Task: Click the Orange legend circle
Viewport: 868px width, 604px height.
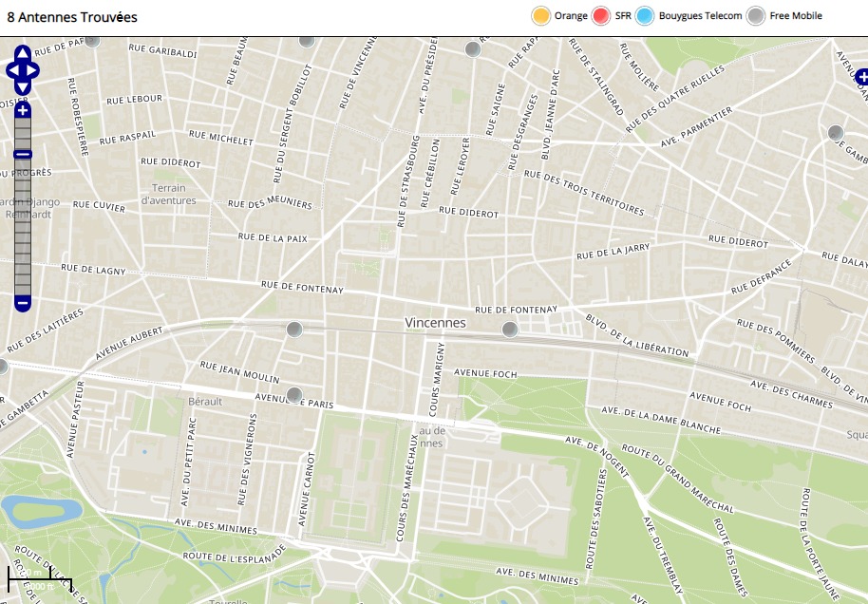Action: tap(541, 16)
